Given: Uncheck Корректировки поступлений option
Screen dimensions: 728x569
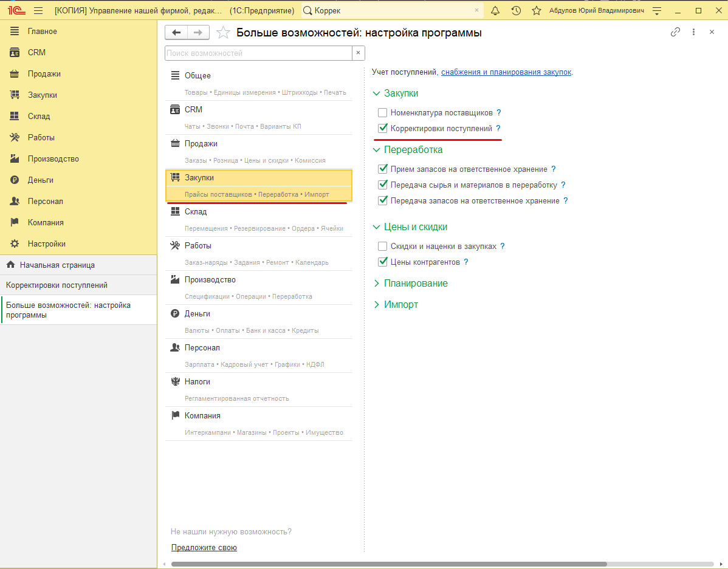Looking at the screenshot, I should (383, 129).
